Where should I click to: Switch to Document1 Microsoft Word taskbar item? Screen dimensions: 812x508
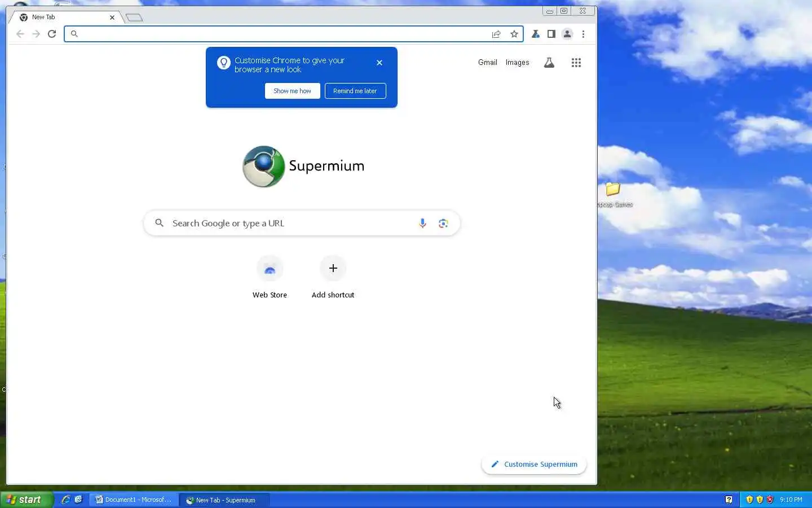pos(134,500)
